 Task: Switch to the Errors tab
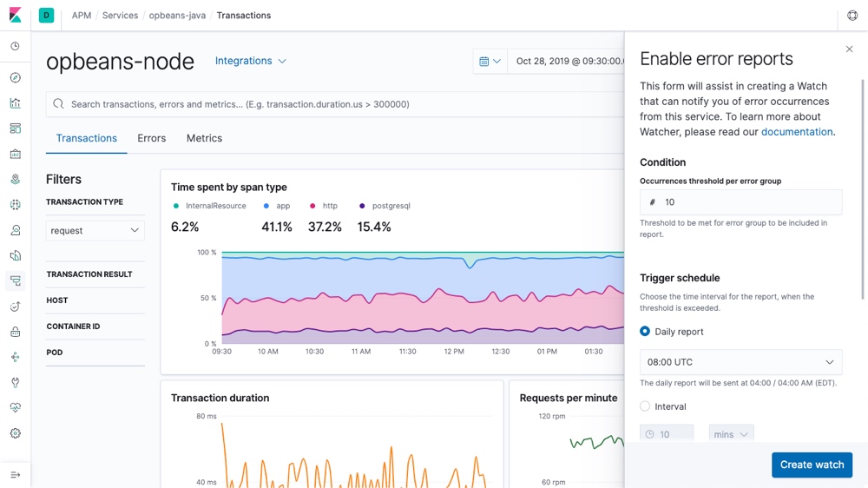pos(152,138)
